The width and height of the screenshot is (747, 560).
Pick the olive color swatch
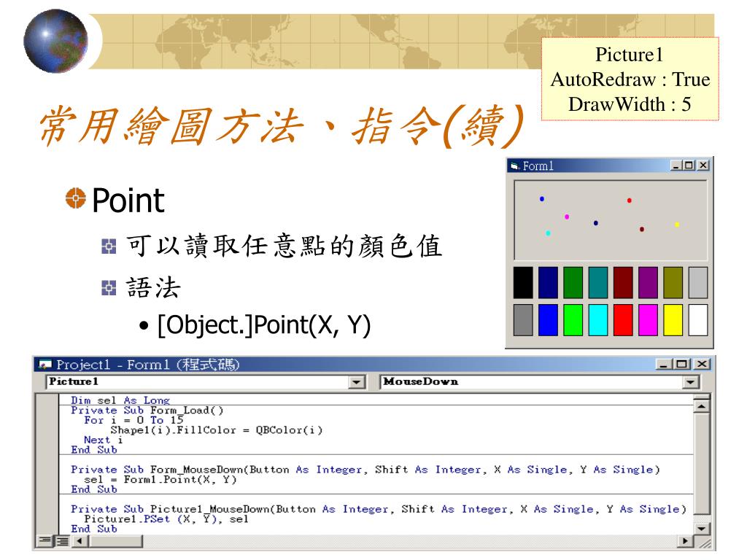(x=673, y=283)
